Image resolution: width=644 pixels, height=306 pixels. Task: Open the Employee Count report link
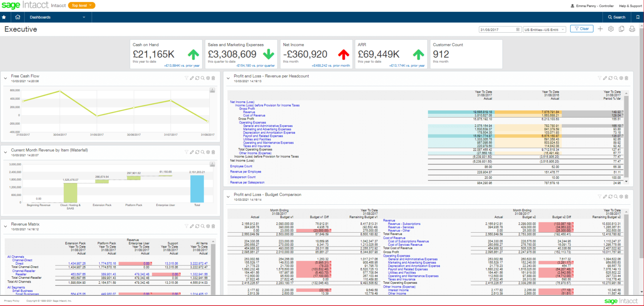click(240, 166)
